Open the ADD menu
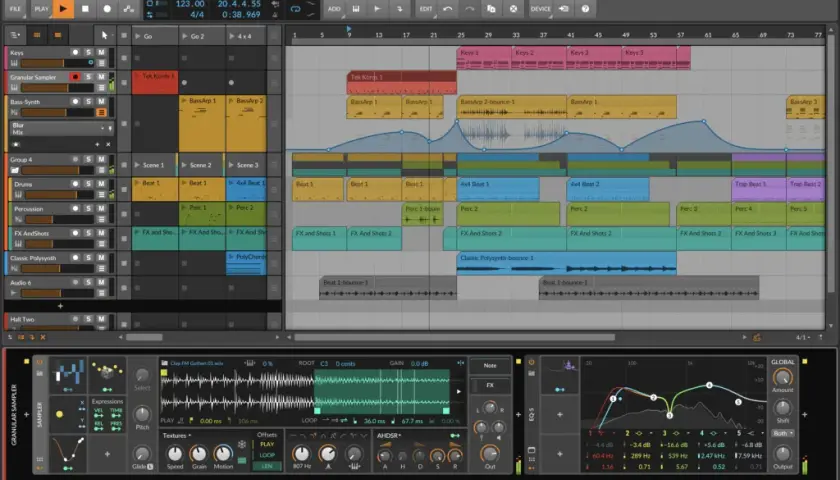Screen dimensions: 840x480 coord(334,9)
